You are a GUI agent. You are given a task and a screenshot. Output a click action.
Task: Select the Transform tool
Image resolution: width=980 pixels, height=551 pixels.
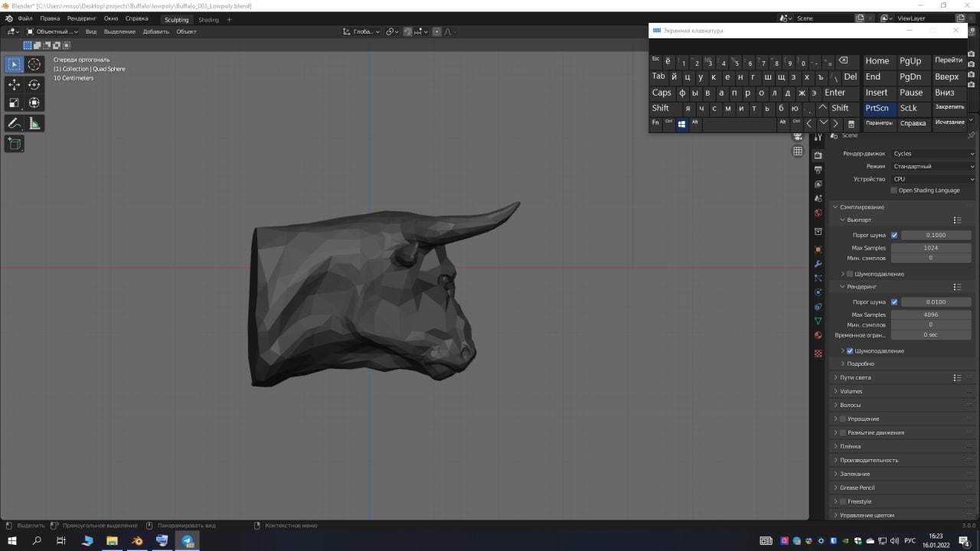(x=34, y=103)
